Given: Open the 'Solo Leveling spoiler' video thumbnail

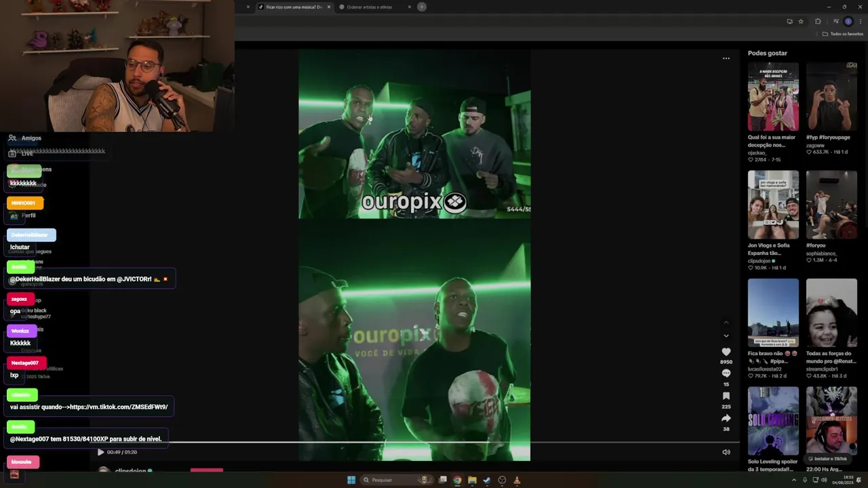Looking at the screenshot, I should click(x=773, y=421).
